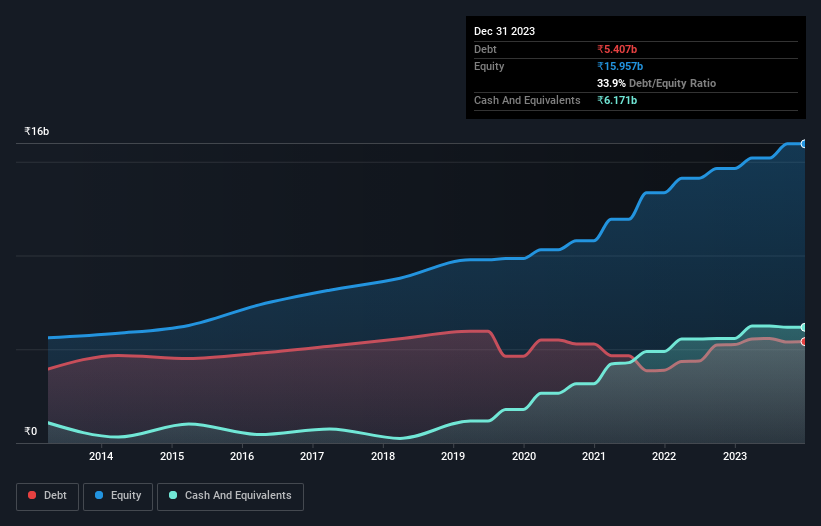This screenshot has height=526, width=821.
Task: Select the Cash end-point marker on chart
Action: (804, 327)
